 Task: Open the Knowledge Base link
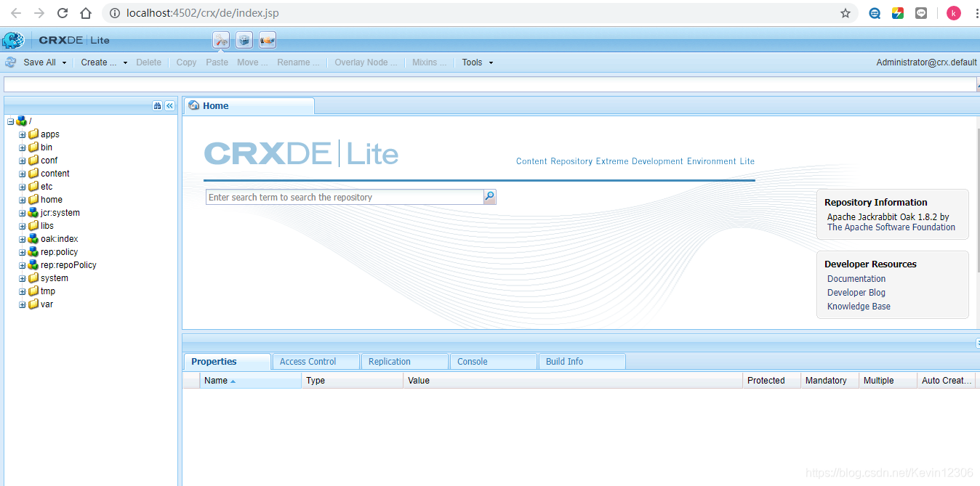pyautogui.click(x=859, y=307)
